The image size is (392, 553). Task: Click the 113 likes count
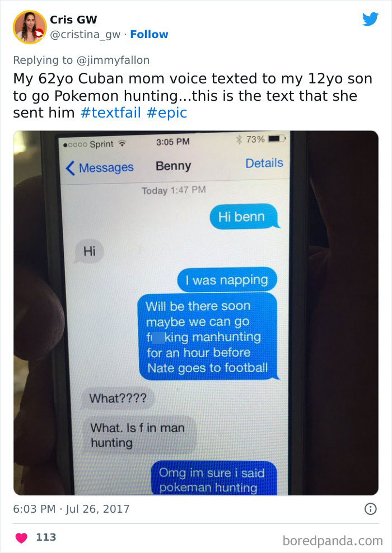46,537
